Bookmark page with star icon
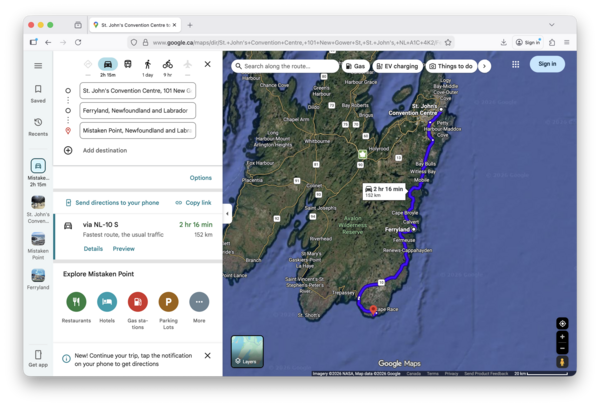Screen dimensions: 600x407 448,42
